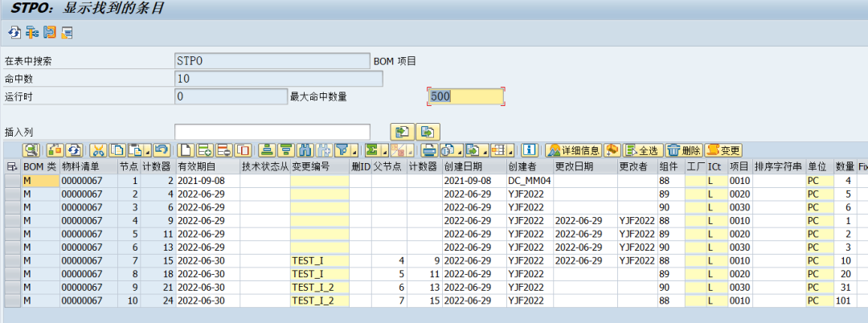
Task: Click the 删除 delete button
Action: 684,150
